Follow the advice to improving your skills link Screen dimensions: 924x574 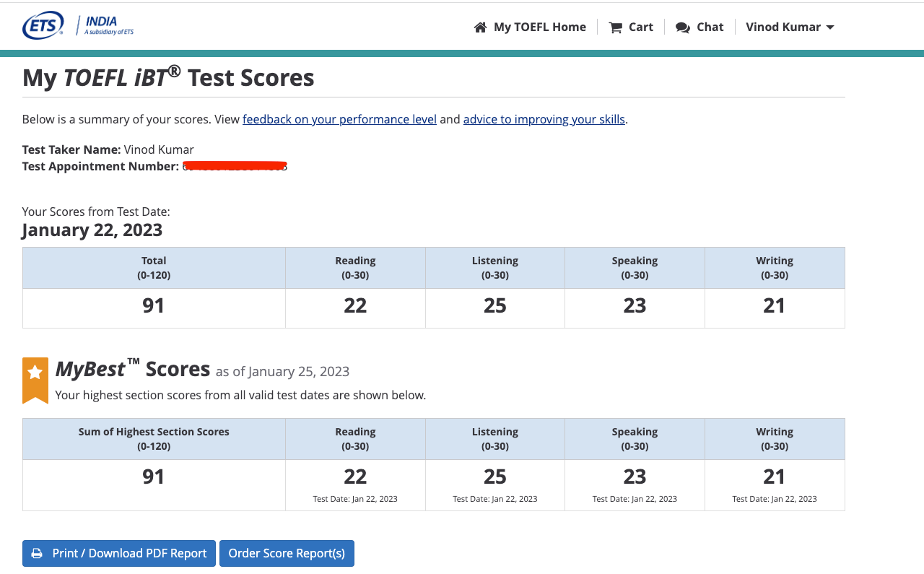(544, 118)
